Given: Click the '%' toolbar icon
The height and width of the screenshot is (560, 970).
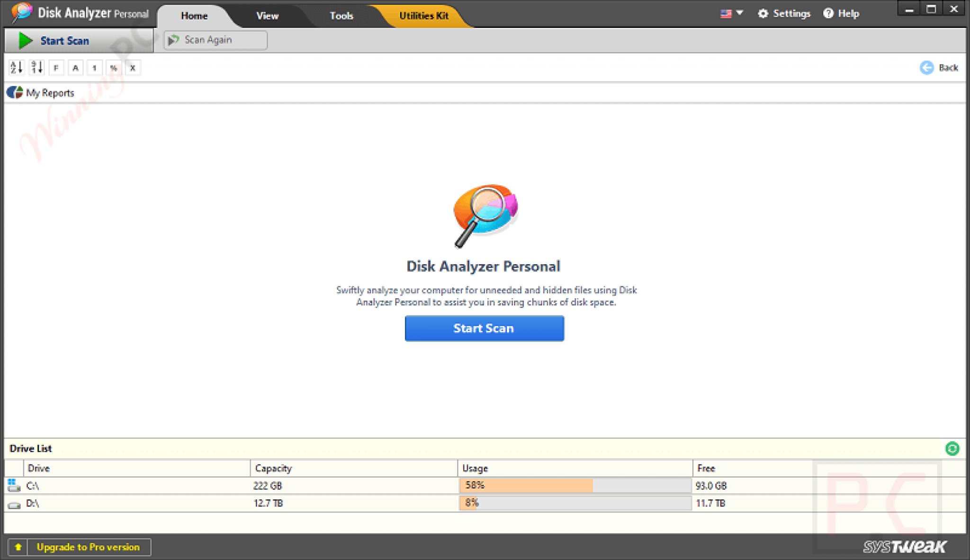Looking at the screenshot, I should (114, 68).
